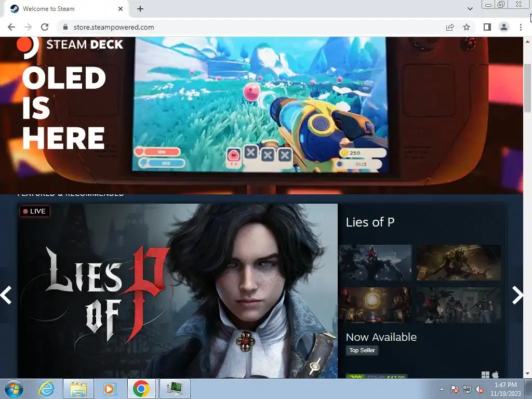Open a new tab with the plus button
532x399 pixels.
pos(140,9)
